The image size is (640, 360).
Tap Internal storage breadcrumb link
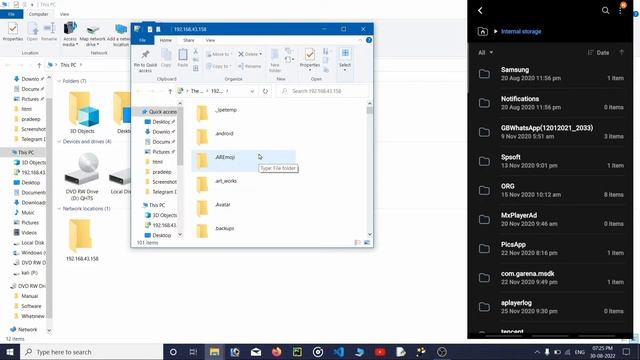tap(521, 31)
